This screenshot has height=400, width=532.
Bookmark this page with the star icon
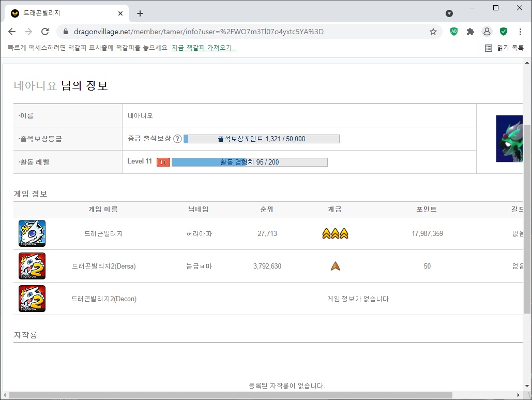pos(433,32)
